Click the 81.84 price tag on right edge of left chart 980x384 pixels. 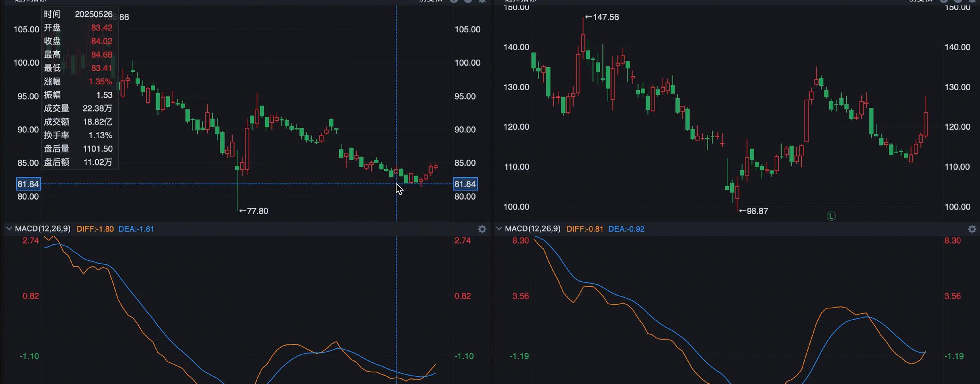(466, 184)
